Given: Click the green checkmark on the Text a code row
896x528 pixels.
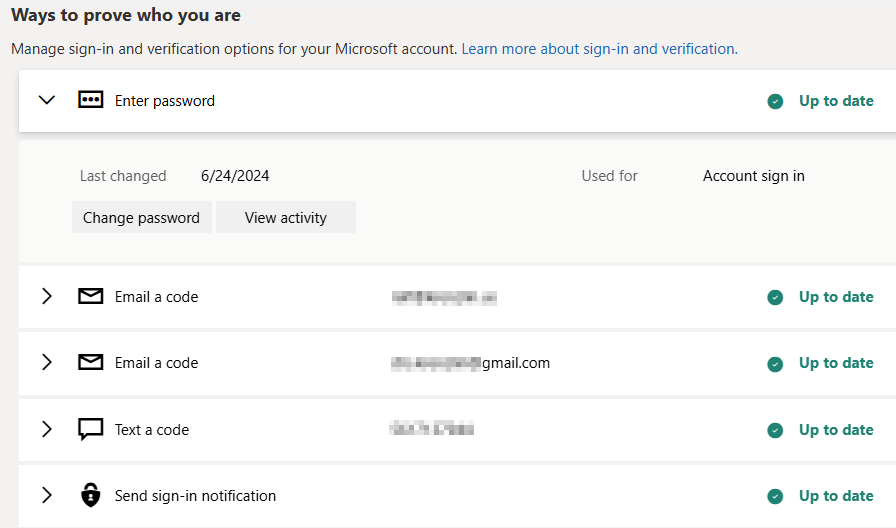Looking at the screenshot, I should pos(775,430).
